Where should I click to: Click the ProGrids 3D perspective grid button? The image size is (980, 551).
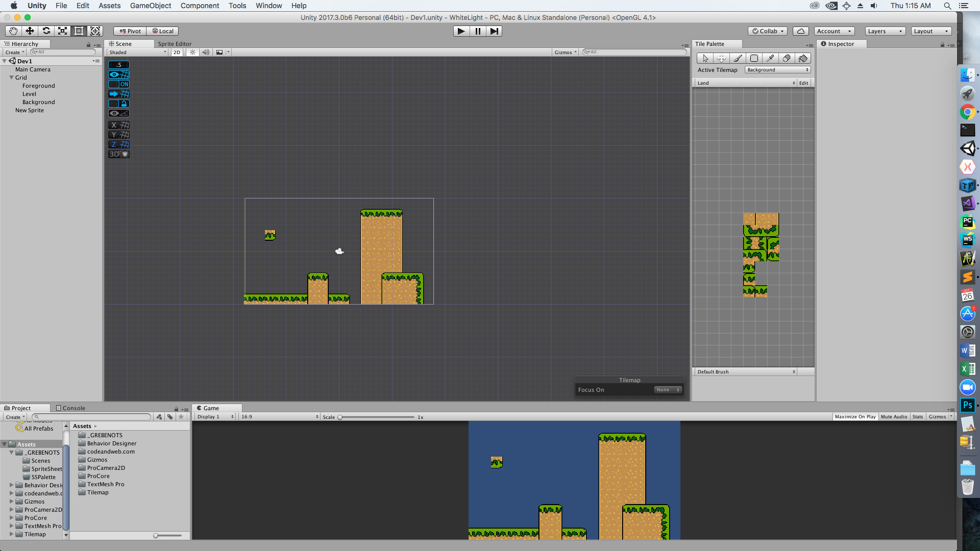[119, 154]
